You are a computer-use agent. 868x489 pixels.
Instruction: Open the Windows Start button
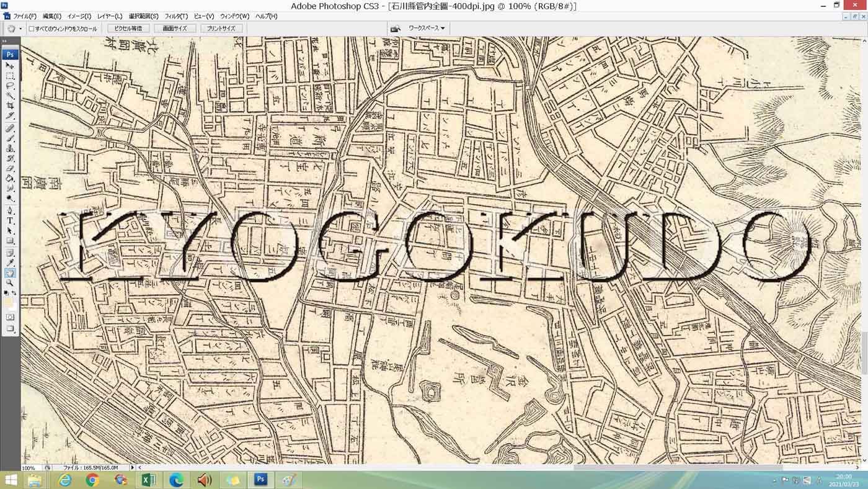click(11, 480)
